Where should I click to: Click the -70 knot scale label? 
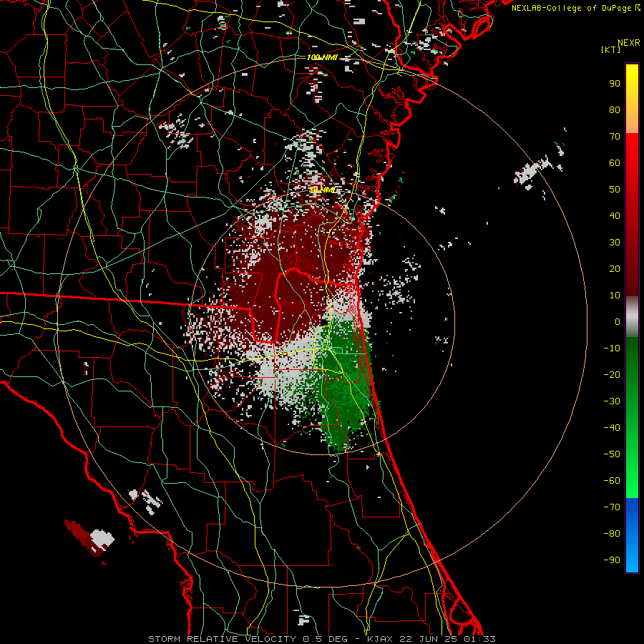click(x=612, y=507)
